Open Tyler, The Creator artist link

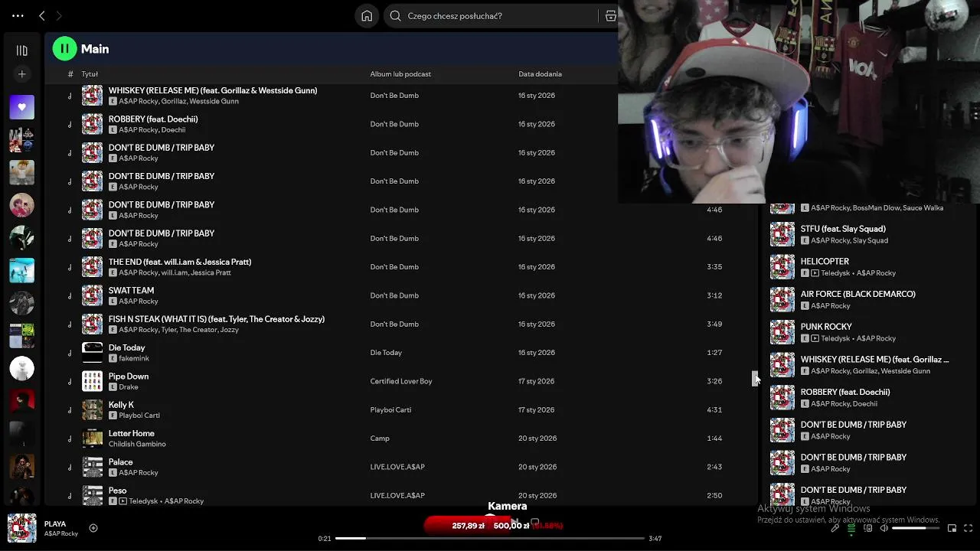(x=188, y=330)
